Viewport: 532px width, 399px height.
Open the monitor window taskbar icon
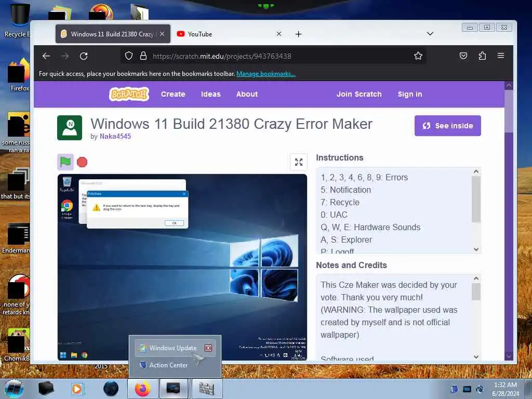[174, 389]
